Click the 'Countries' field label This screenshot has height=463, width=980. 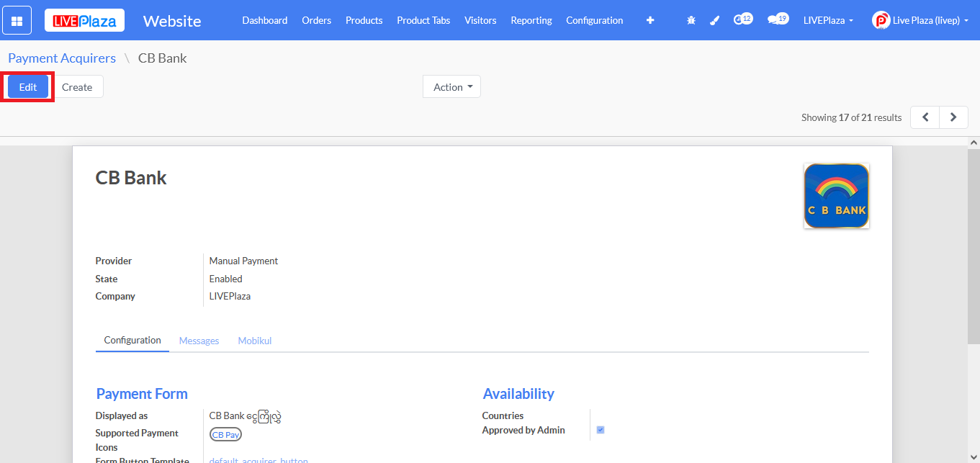pos(503,415)
